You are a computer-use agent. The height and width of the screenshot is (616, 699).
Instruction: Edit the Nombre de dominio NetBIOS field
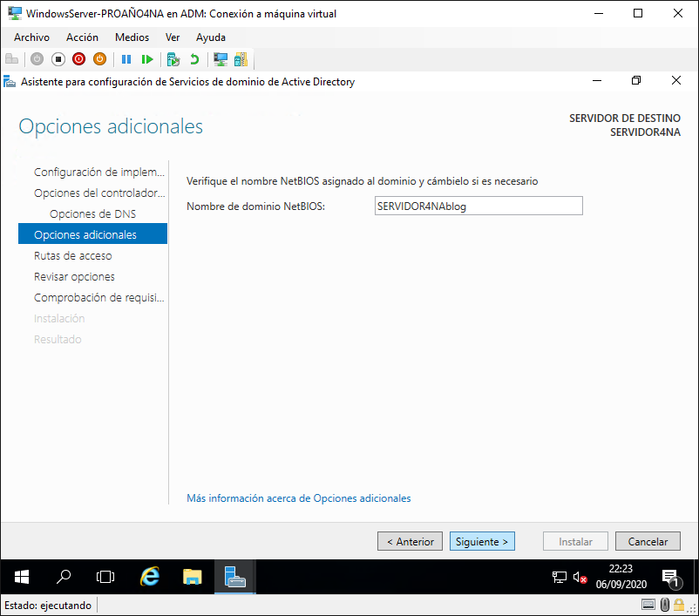[478, 206]
